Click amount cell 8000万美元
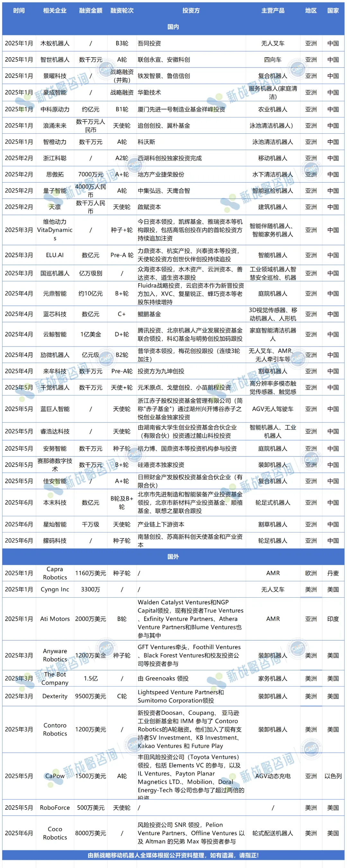Viewport: 347px width, 868px height. point(91,833)
